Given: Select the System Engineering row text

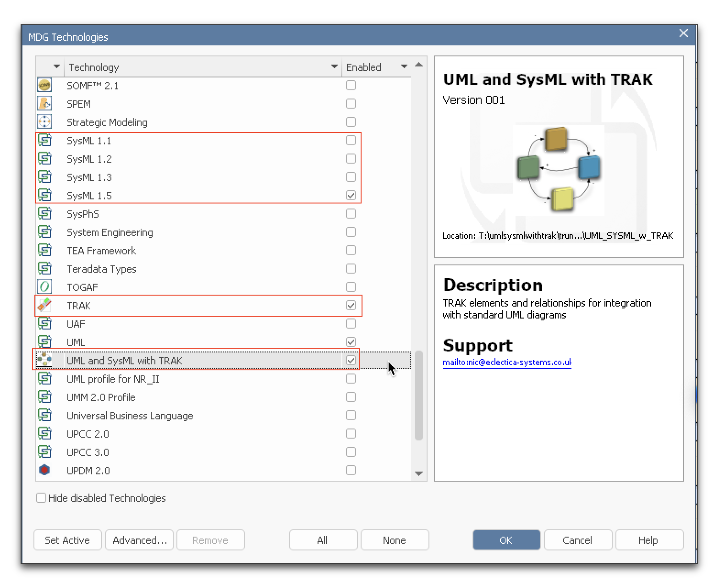Looking at the screenshot, I should (110, 232).
